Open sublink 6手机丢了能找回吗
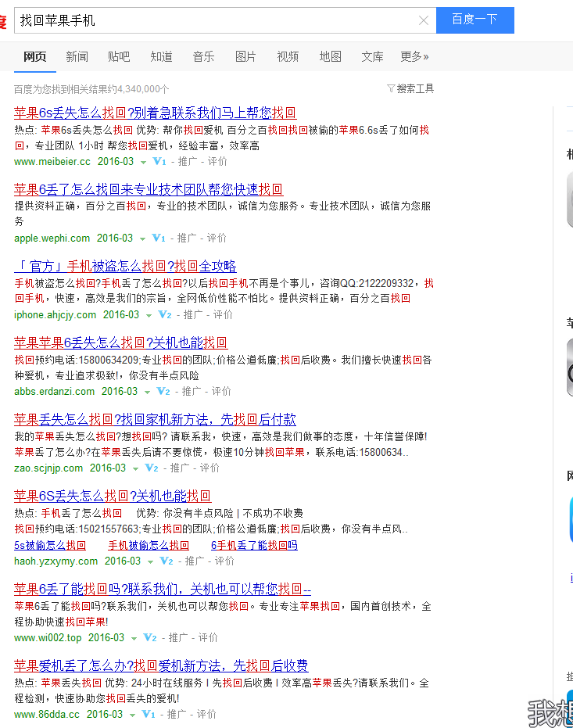Screen dimensions: 573x728 [x=254, y=546]
